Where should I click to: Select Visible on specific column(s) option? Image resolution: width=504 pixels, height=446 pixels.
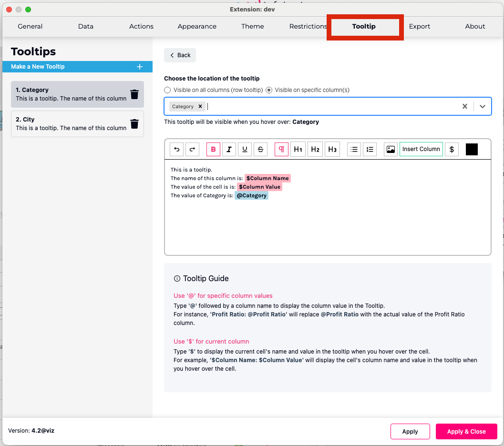pos(269,90)
